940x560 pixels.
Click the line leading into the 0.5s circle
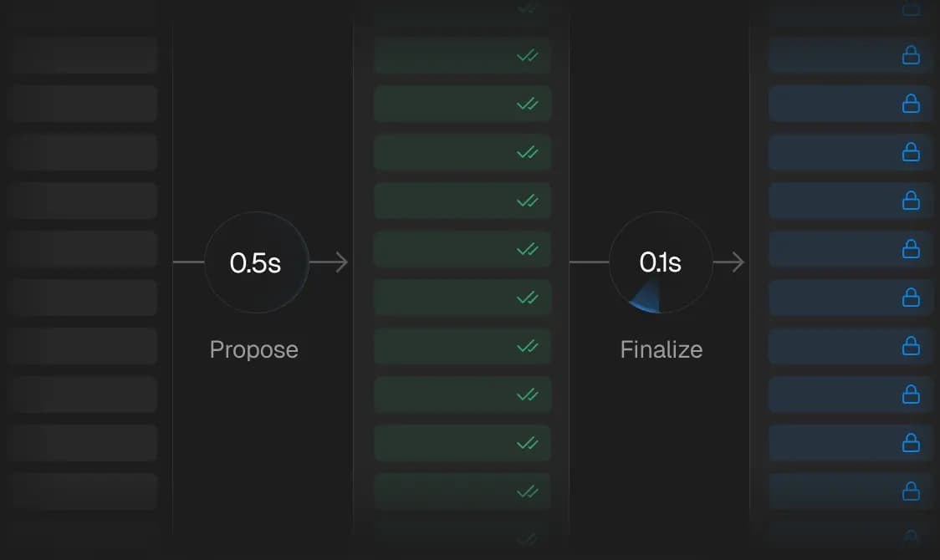point(188,262)
